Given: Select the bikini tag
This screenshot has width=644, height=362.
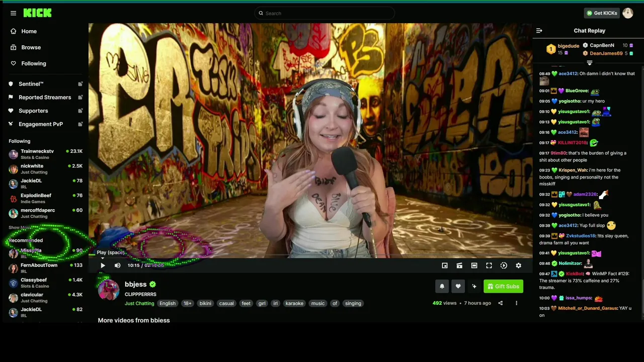Looking at the screenshot, I should pyautogui.click(x=205, y=304).
